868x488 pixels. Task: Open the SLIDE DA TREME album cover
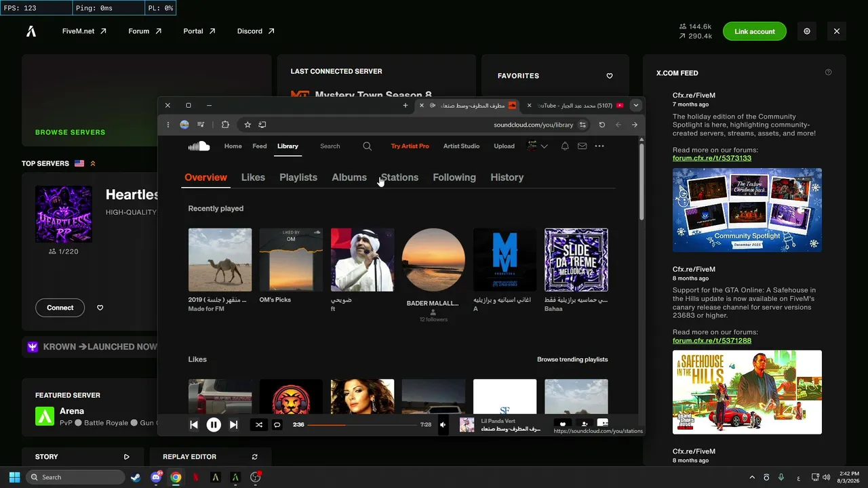(x=576, y=260)
